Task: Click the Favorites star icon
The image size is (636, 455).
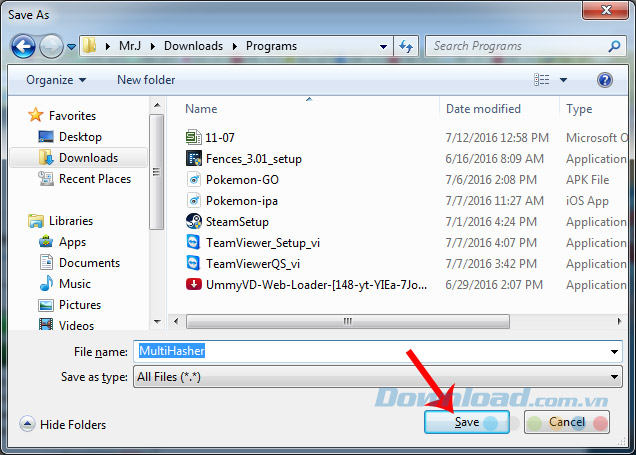Action: click(36, 115)
